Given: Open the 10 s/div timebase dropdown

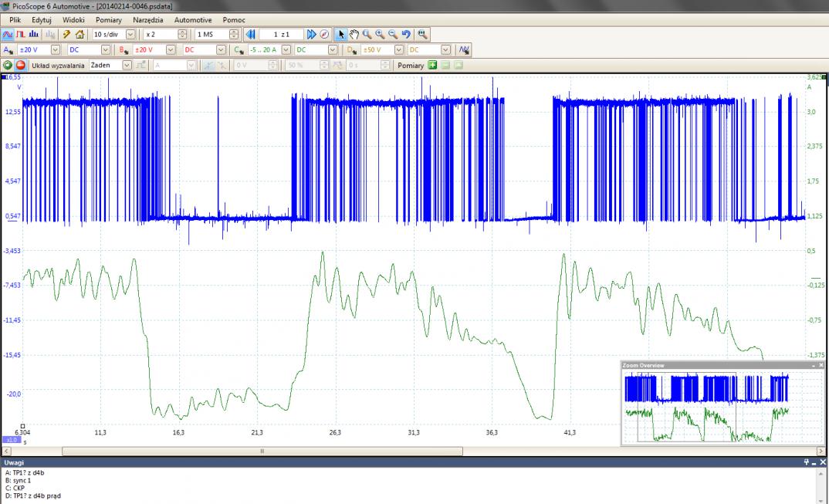Looking at the screenshot, I should click(x=130, y=35).
